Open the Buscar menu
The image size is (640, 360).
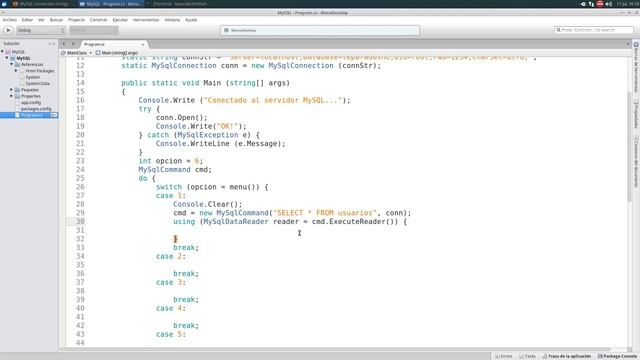pos(56,20)
